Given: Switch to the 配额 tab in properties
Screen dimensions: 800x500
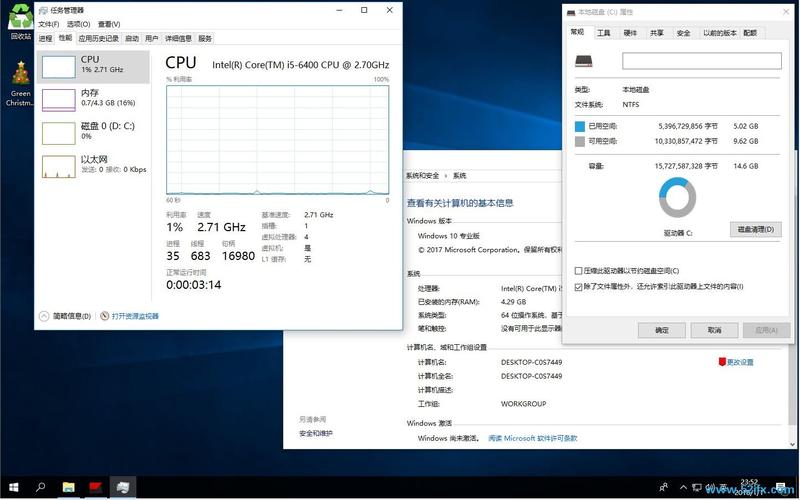Looking at the screenshot, I should coord(750,33).
